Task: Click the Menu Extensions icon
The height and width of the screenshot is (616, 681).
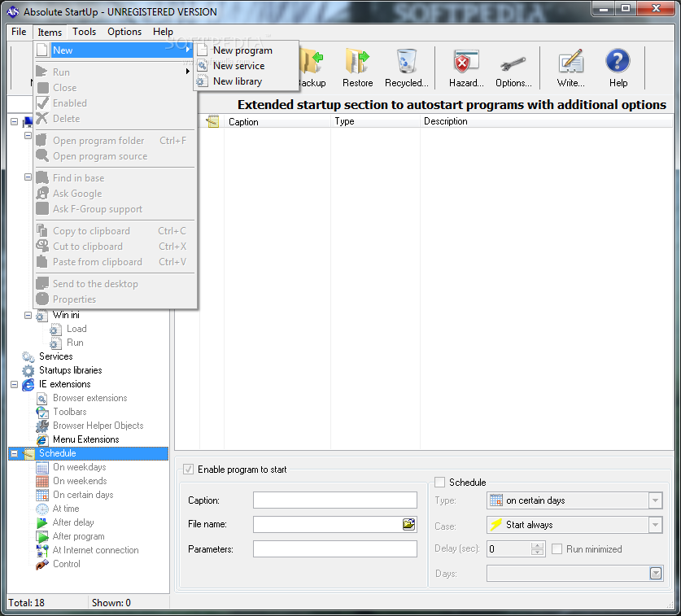Action: click(42, 439)
